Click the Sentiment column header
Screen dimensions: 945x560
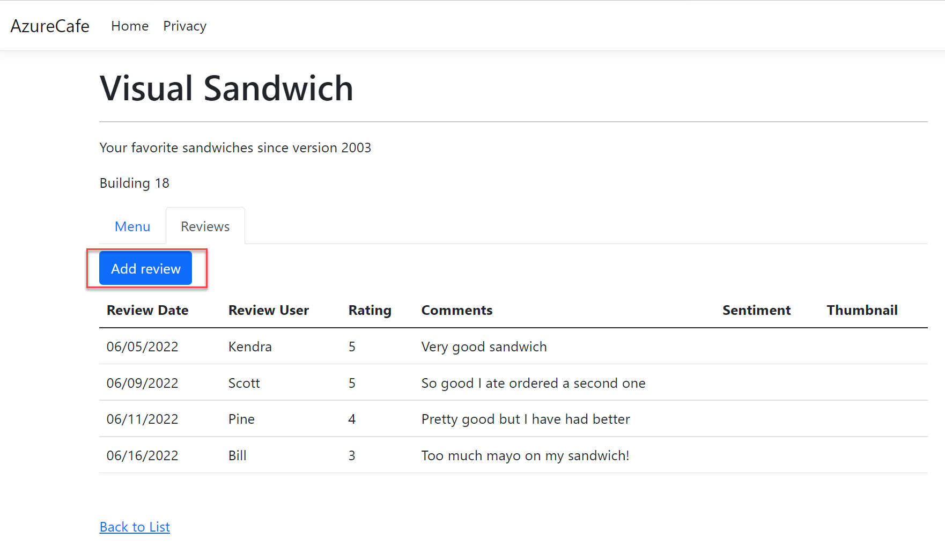[756, 310]
